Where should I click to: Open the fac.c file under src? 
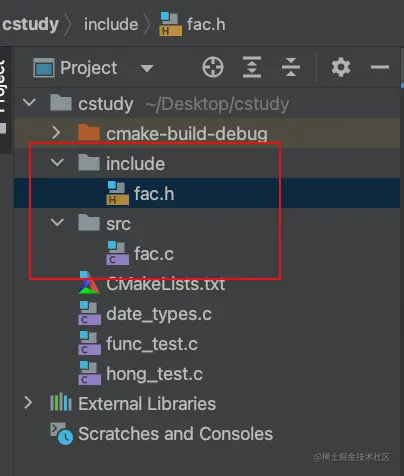pos(154,254)
